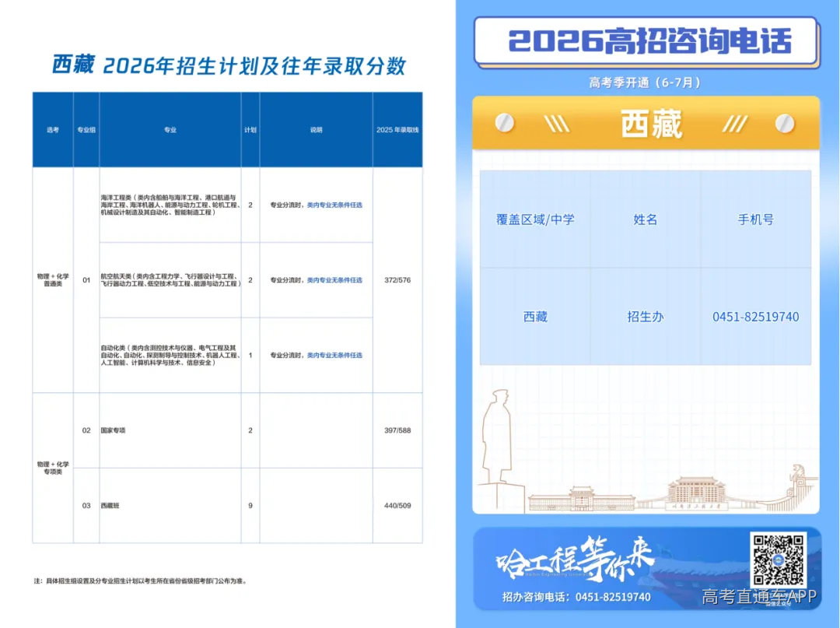Click the 手机号 header cell
840x628 pixels.
click(x=755, y=219)
